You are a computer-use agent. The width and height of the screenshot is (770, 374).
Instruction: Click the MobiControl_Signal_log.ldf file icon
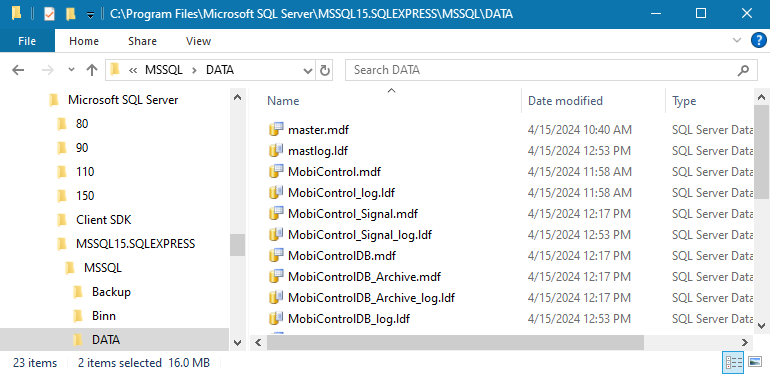coord(276,235)
